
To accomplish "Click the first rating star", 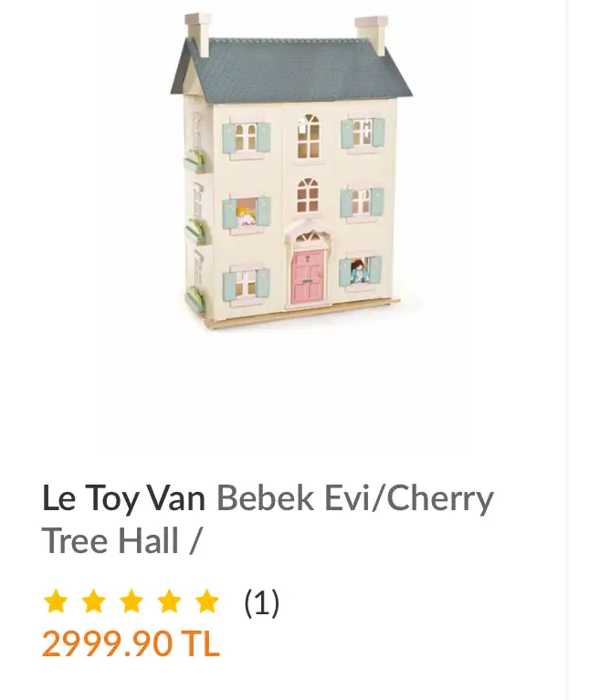I will (56, 601).
